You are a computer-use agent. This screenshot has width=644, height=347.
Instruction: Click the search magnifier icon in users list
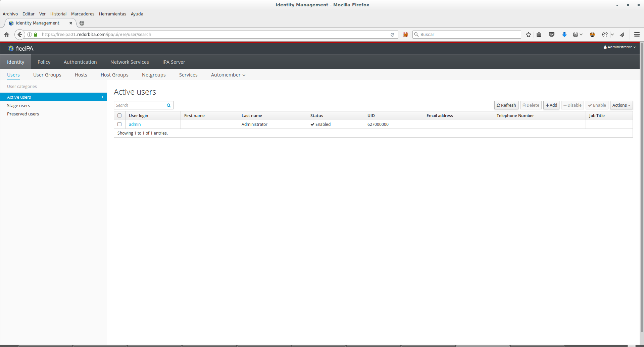(x=169, y=105)
